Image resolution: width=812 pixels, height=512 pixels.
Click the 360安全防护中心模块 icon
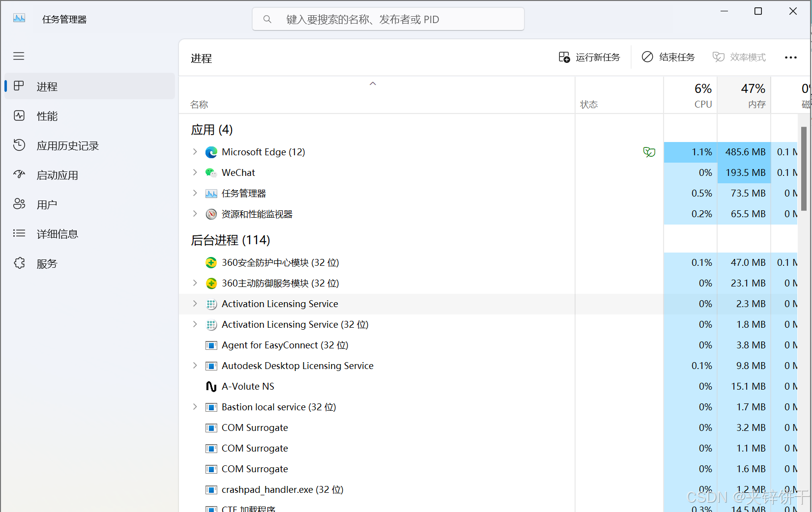(211, 263)
